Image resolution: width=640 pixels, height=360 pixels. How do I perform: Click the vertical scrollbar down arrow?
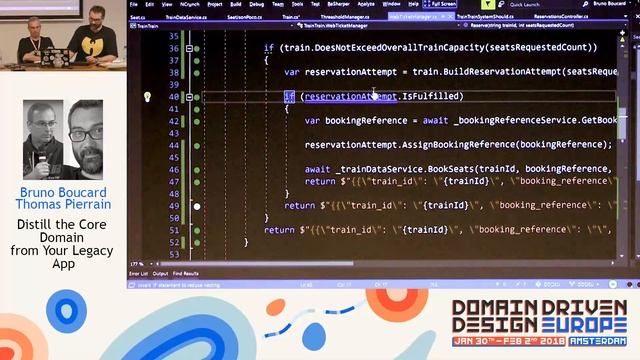622,256
